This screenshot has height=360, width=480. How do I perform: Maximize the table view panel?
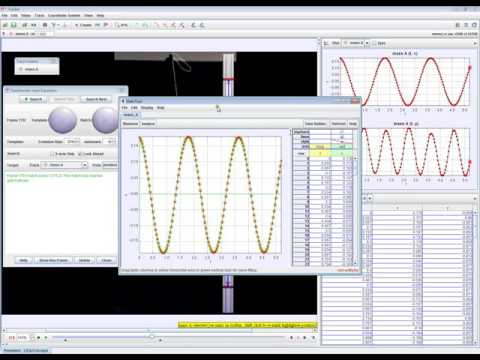click(x=475, y=198)
